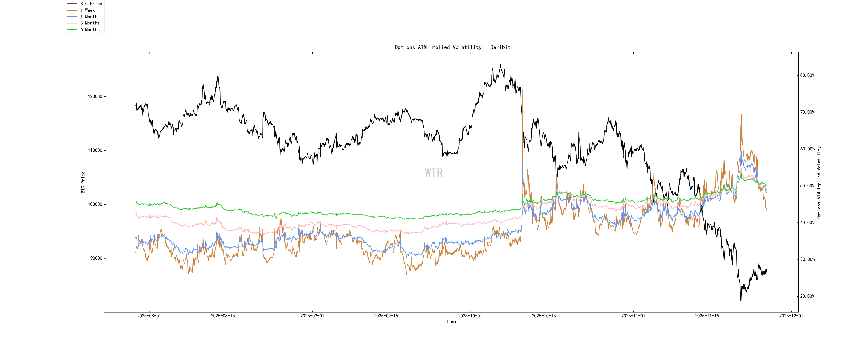Click the 2025-08-15 date tick label

pos(223,316)
